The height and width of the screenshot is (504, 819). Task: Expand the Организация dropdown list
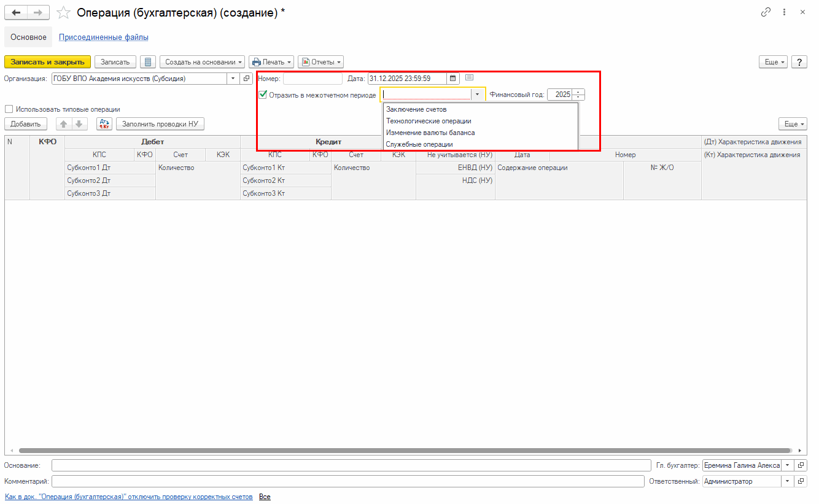(233, 79)
